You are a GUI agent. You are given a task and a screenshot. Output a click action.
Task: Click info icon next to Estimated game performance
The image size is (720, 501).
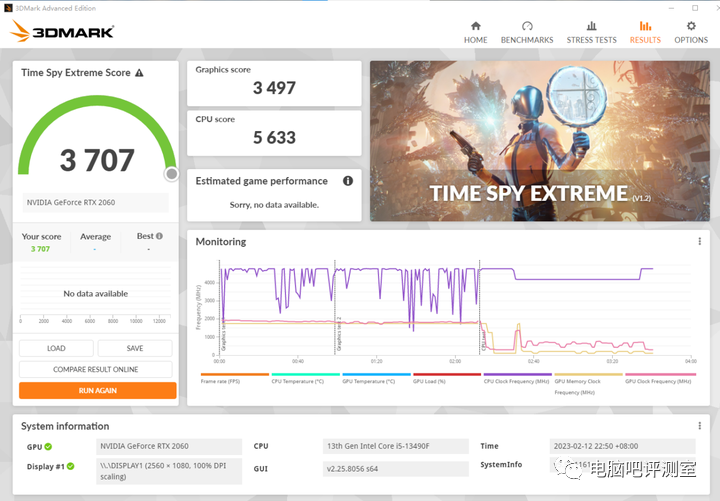click(348, 181)
